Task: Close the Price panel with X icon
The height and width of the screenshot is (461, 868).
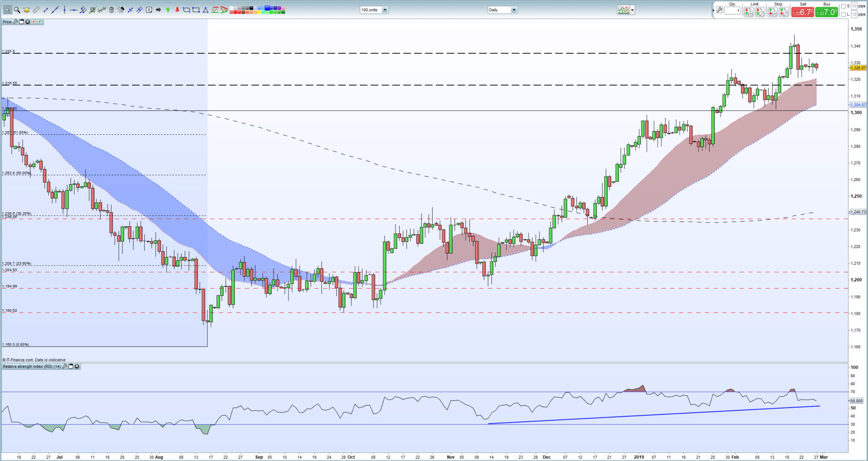Action: [28, 22]
